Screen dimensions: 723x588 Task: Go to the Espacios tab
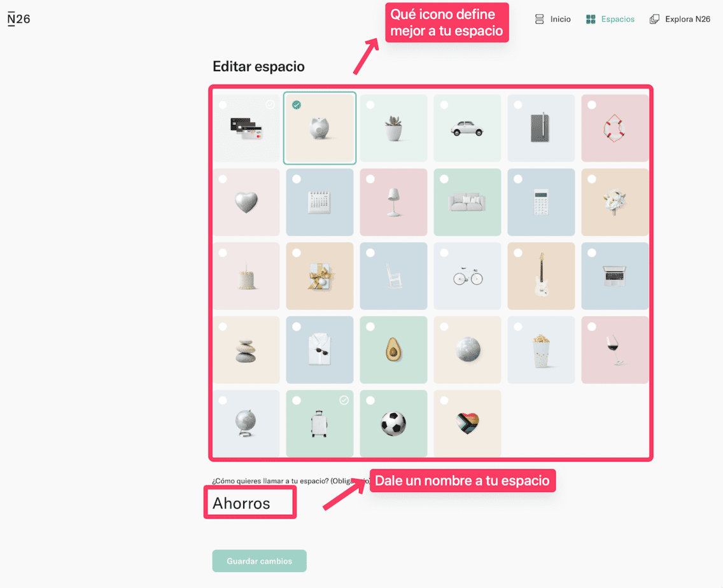tap(610, 19)
